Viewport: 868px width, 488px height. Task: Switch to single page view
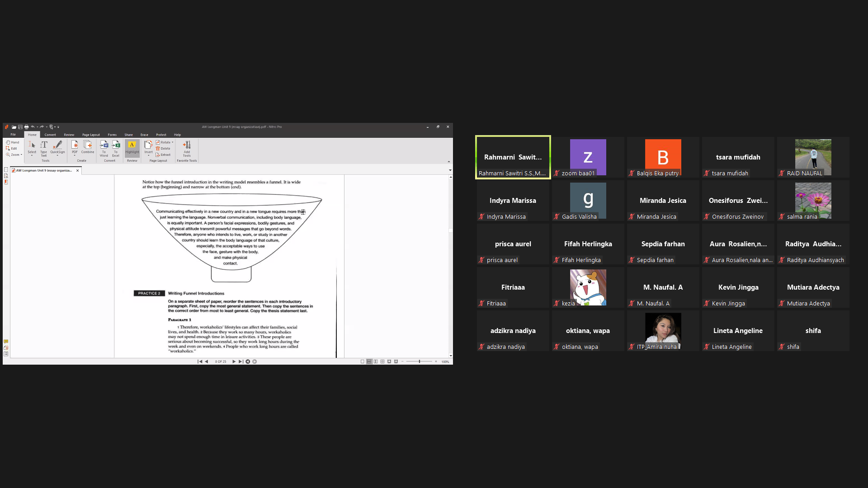[363, 361]
